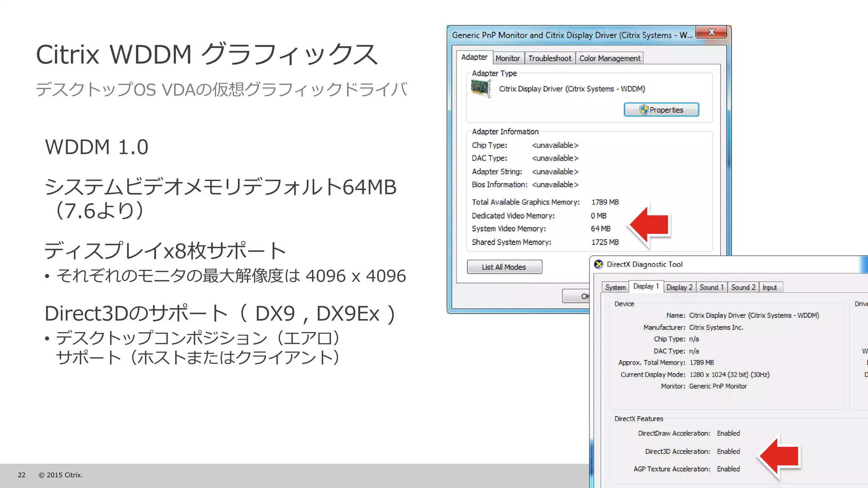
Task: Open the Sound 1 tab
Action: [711, 287]
